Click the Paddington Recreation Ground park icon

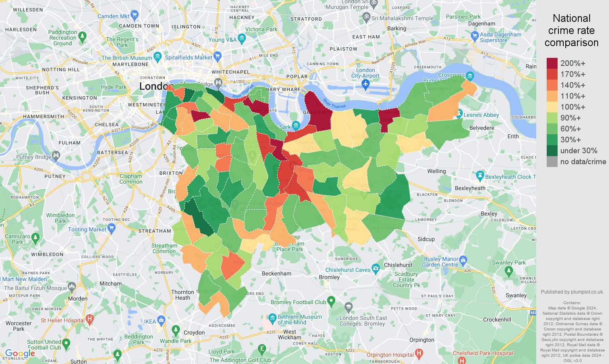pos(83,37)
